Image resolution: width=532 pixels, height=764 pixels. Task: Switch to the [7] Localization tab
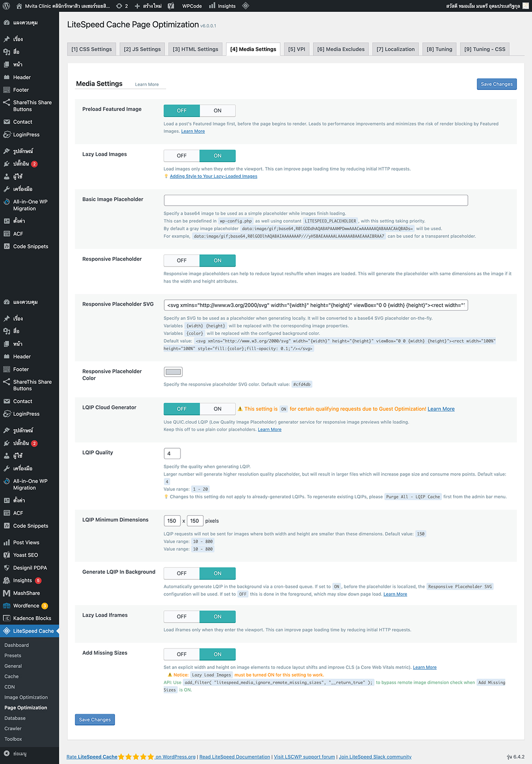(x=396, y=49)
